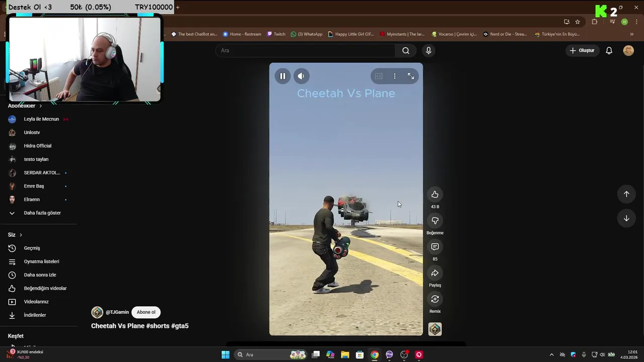Focus the YouTube search field Ara
The width and height of the screenshot is (644, 362).
305,50
